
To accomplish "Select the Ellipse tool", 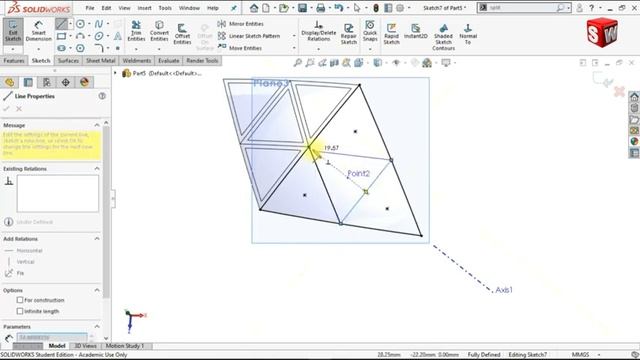I will tap(99, 36).
